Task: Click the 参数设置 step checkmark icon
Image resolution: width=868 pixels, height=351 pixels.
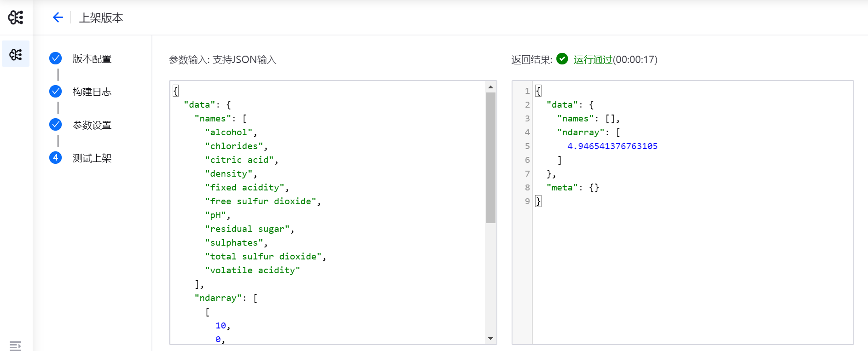Action: [55, 125]
